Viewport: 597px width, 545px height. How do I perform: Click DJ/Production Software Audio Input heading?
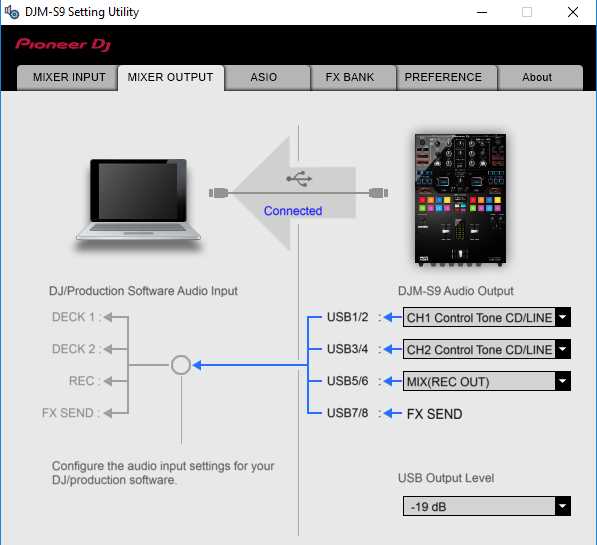pyautogui.click(x=143, y=291)
